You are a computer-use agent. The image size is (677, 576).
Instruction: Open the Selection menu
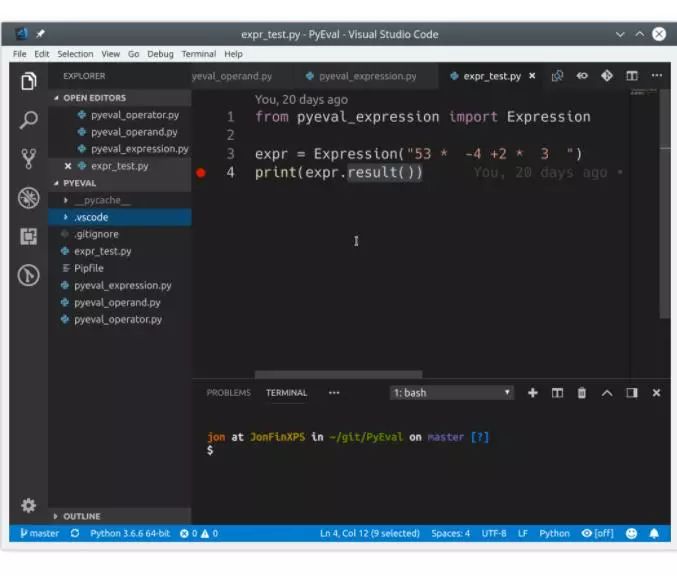pyautogui.click(x=75, y=54)
